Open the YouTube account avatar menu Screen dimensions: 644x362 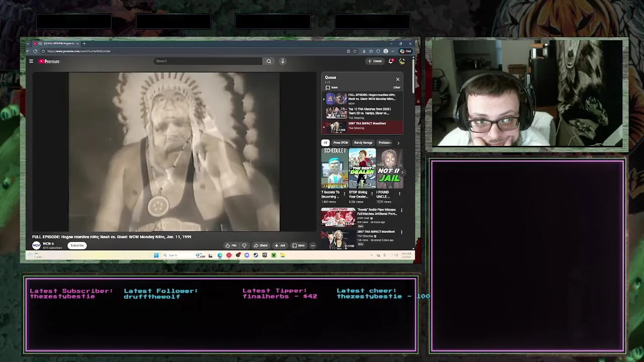click(402, 61)
